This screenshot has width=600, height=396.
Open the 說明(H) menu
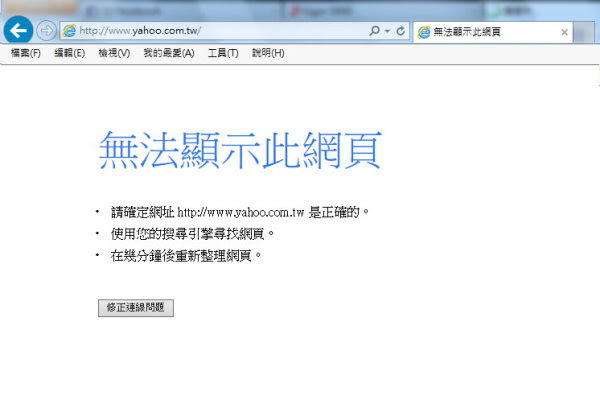pos(268,53)
